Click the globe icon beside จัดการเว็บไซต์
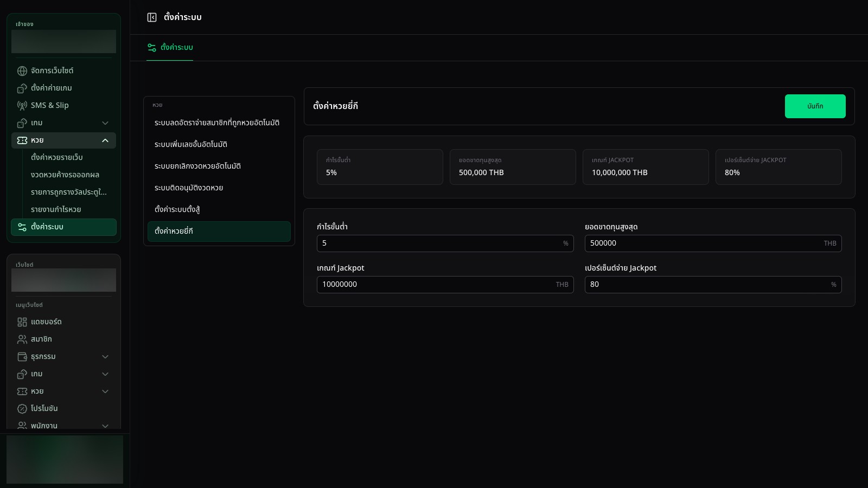 pos(22,71)
